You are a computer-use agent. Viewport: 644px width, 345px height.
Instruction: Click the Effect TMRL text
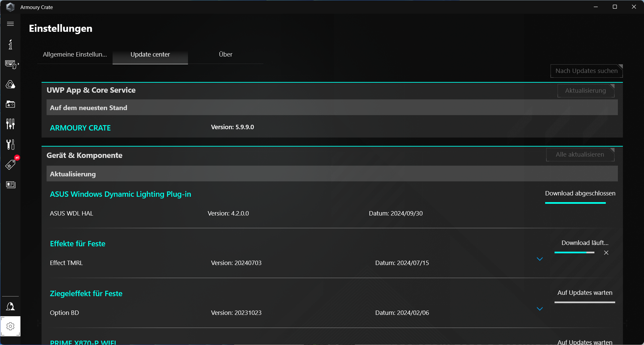(x=66, y=263)
